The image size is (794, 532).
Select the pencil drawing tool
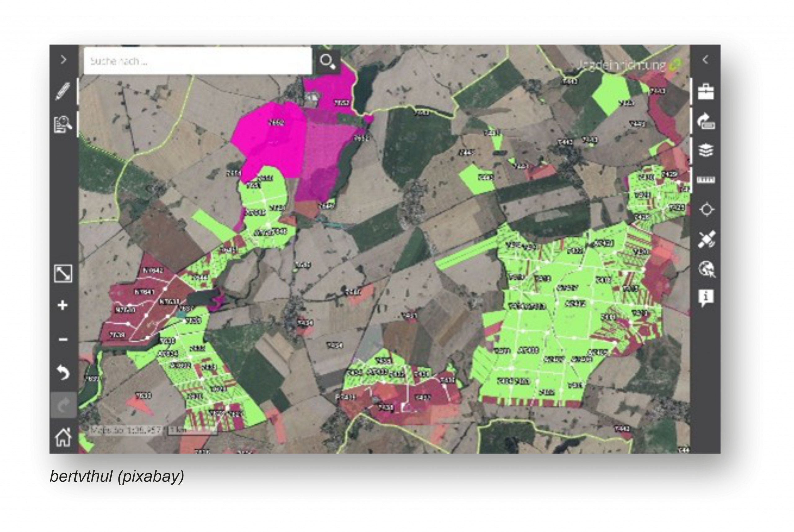[x=63, y=91]
